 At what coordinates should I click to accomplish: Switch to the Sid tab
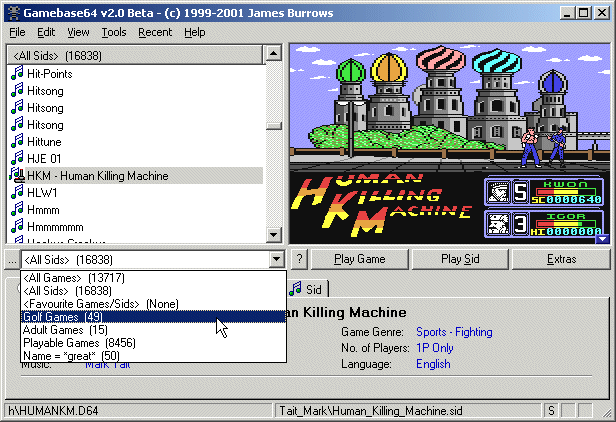[308, 289]
